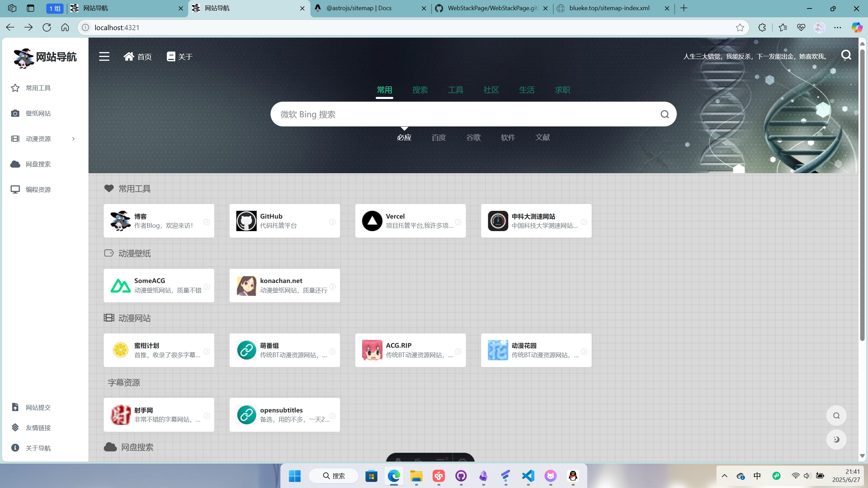Open the browser extensions puzzle icon
868x488 pixels.
click(x=762, y=27)
